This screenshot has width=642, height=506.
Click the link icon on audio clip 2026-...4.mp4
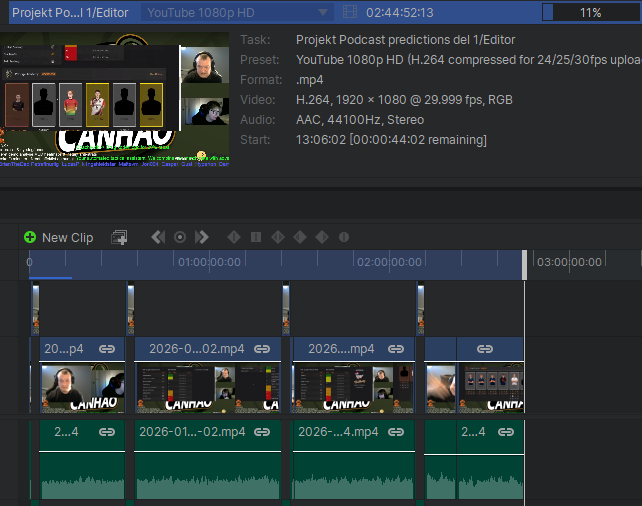click(x=396, y=432)
